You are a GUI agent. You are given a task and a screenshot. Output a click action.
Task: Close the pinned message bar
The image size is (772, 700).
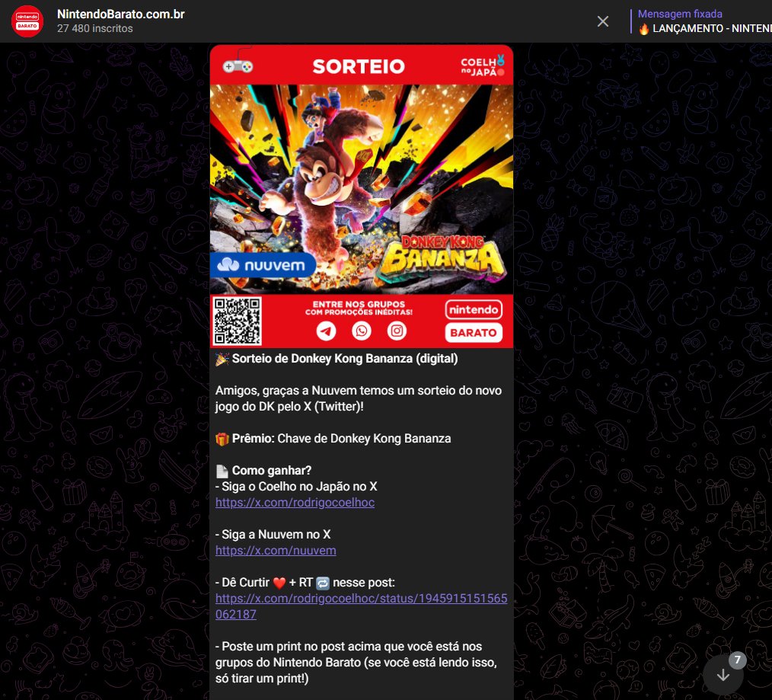point(603,21)
